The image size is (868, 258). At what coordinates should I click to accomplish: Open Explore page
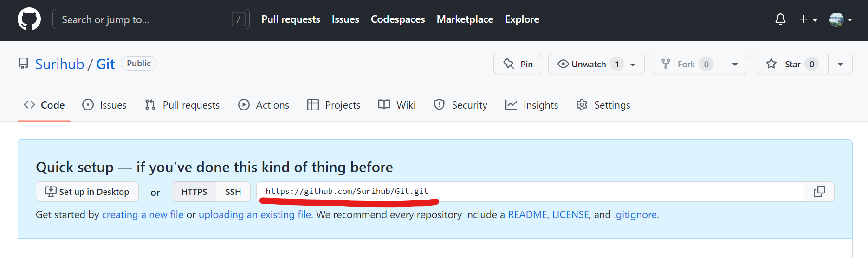(x=522, y=19)
